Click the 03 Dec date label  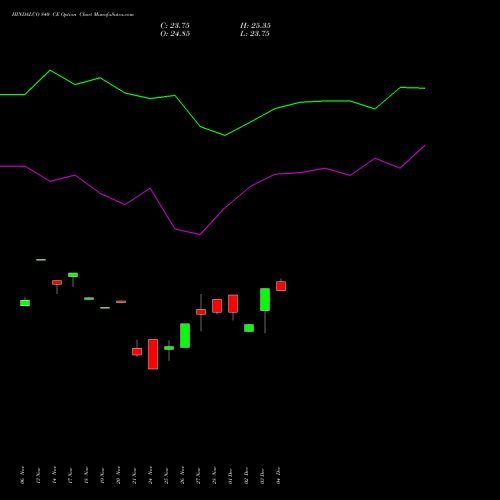click(x=262, y=476)
